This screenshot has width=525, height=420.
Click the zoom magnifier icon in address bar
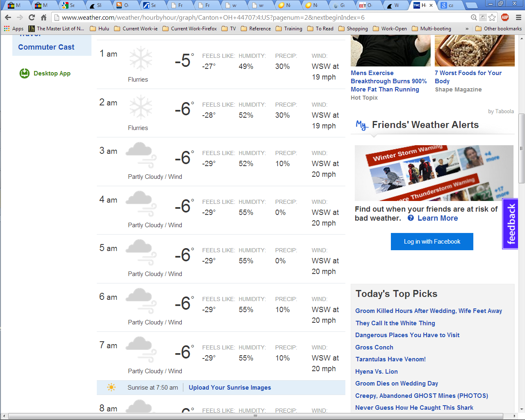(474, 17)
